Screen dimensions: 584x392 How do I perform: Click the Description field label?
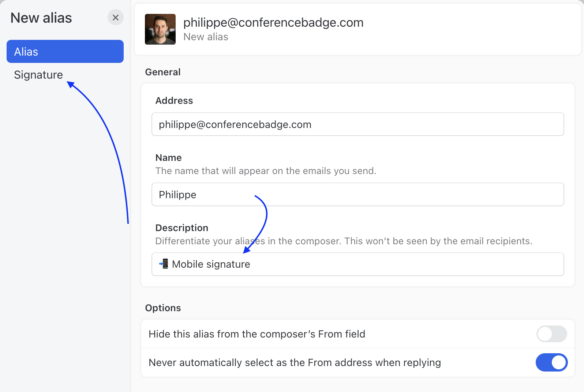(182, 228)
